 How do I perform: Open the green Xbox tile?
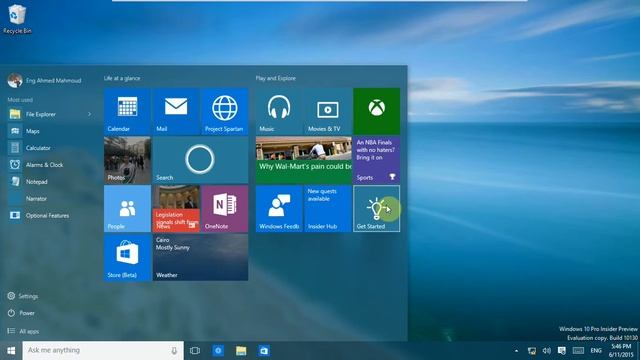click(376, 111)
